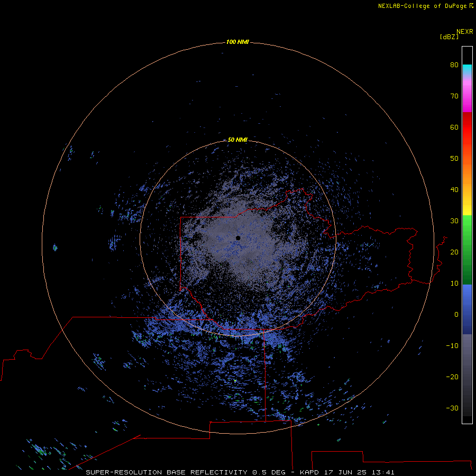Click the 50 NMI range ring label
476x476 pixels.
coord(237,140)
